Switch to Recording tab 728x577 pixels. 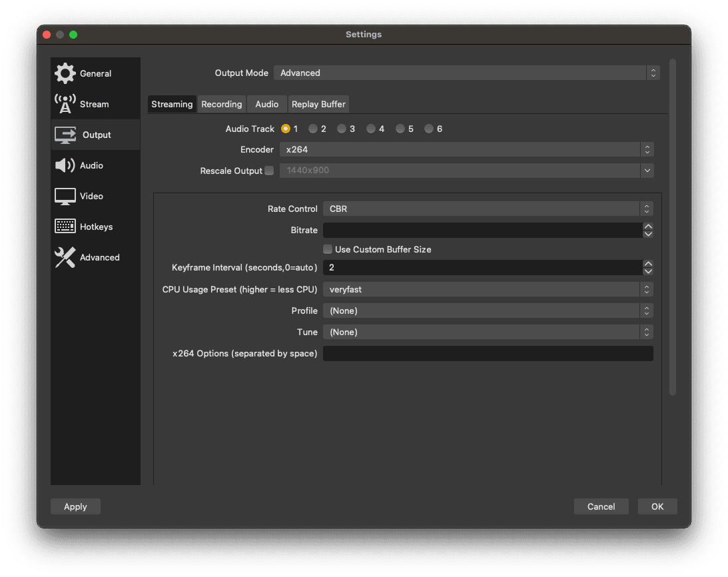click(222, 104)
